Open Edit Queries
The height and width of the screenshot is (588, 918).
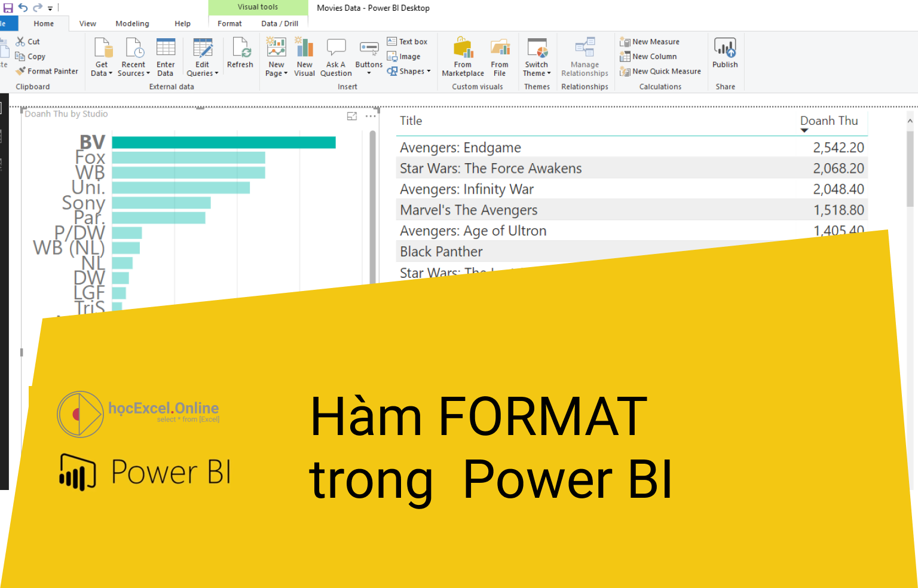coord(203,57)
